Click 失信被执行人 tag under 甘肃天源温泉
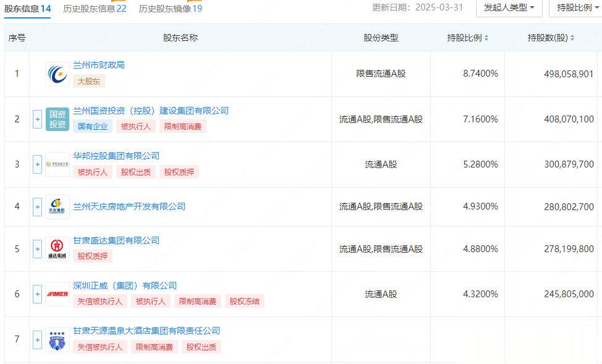602x364 pixels. 100,347
